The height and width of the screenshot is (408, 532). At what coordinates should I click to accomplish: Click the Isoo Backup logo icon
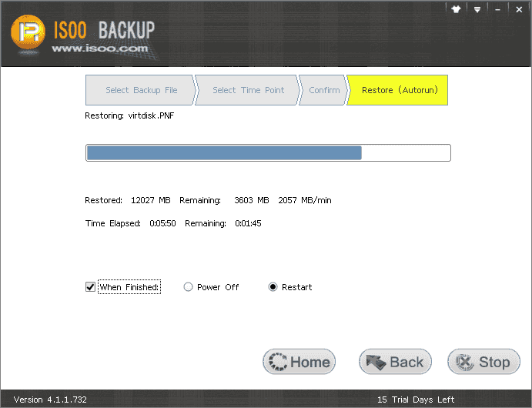click(28, 33)
